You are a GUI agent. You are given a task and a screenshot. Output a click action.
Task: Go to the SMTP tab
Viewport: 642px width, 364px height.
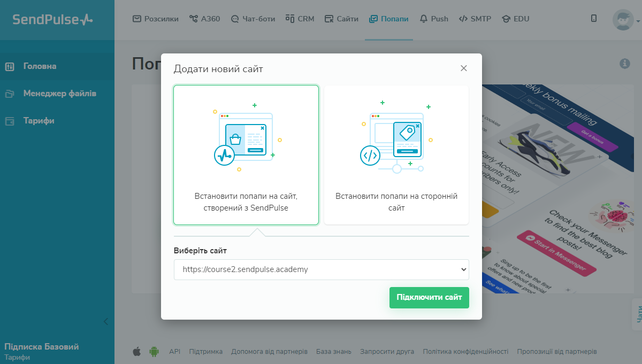(475, 19)
